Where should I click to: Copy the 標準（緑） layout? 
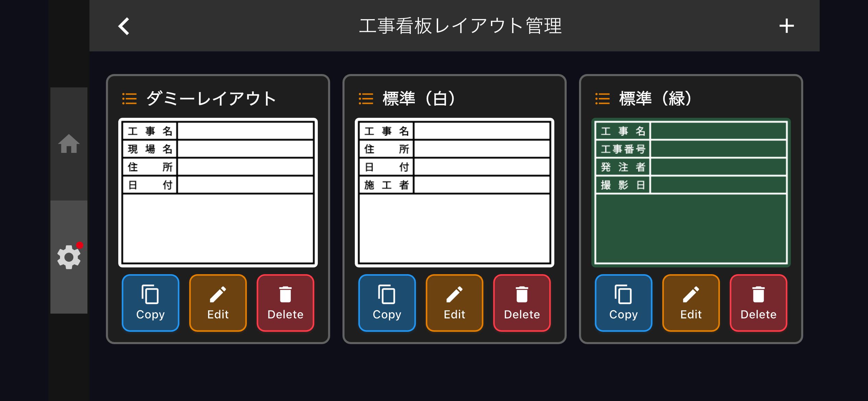click(x=624, y=303)
